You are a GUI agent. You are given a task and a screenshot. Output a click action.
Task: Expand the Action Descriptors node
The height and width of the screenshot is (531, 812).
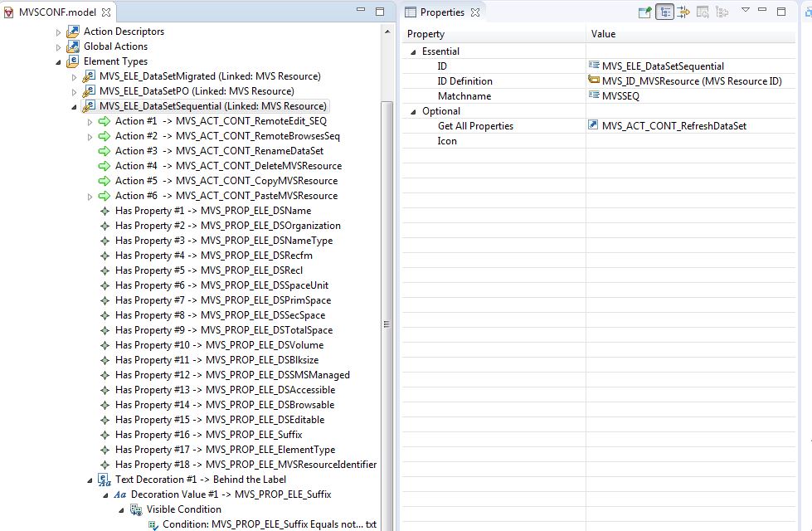[57, 31]
